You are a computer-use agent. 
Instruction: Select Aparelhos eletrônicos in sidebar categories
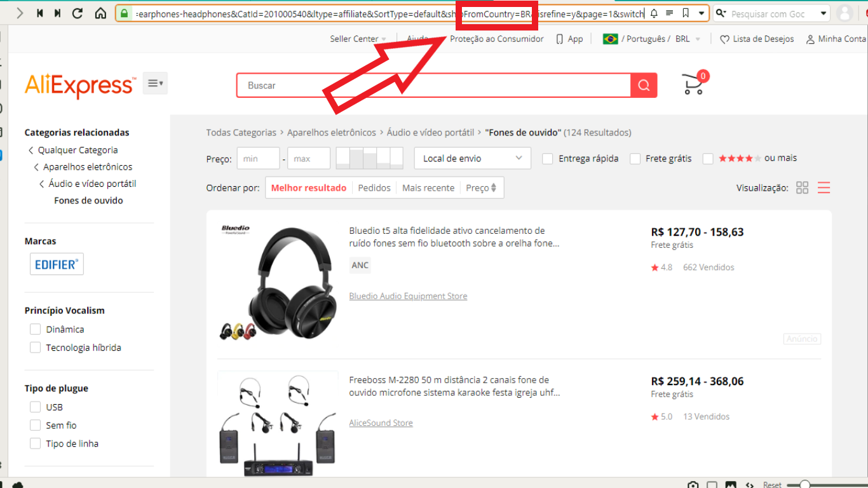pos(88,166)
